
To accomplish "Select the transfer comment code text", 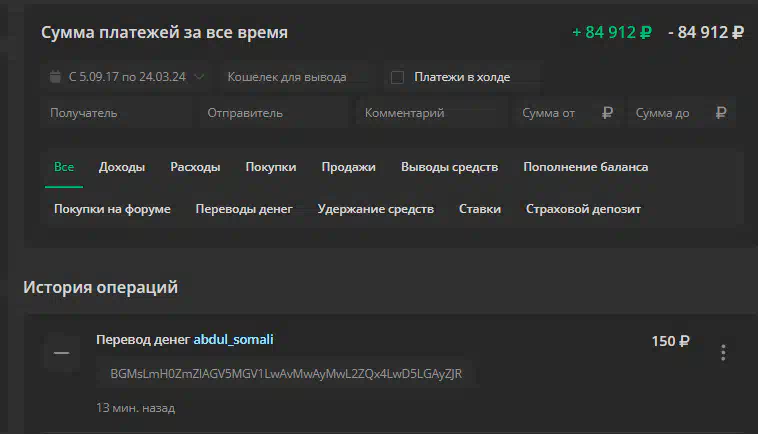I will [x=286, y=374].
